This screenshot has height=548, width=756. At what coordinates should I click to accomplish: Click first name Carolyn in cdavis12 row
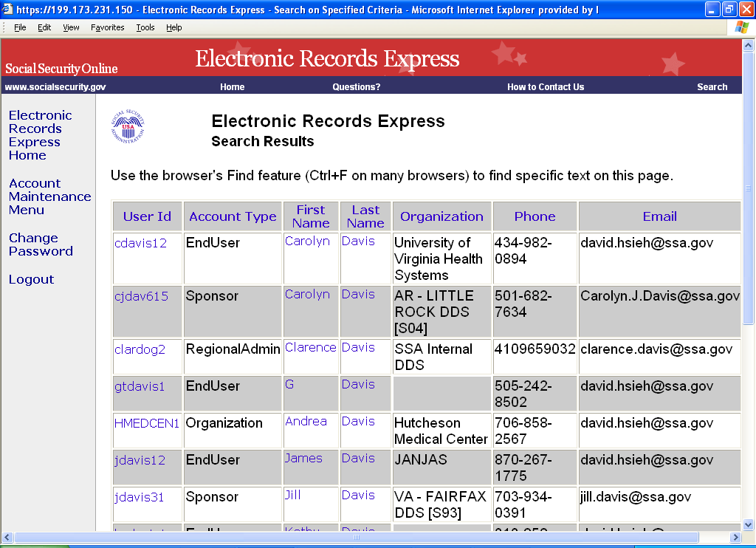coord(307,242)
